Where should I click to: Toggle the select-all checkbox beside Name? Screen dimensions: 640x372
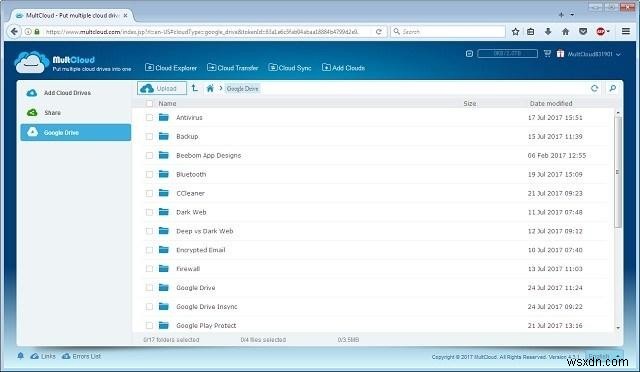[x=149, y=104]
